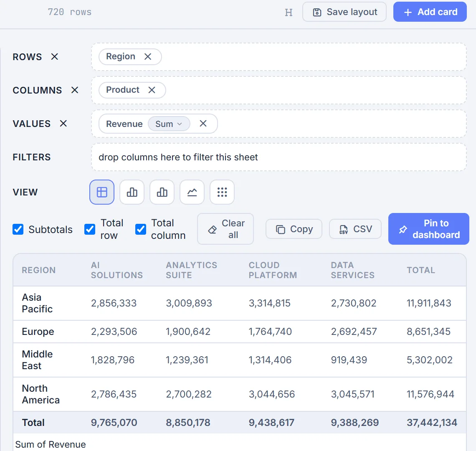Click the Sum of Revenue caption
The height and width of the screenshot is (451, 476).
(51, 445)
